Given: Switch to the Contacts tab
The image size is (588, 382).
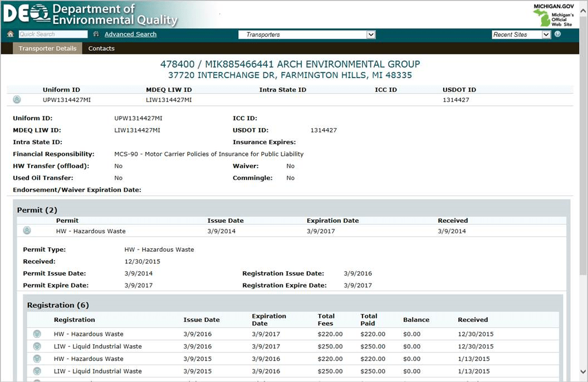Looking at the screenshot, I should [x=101, y=48].
